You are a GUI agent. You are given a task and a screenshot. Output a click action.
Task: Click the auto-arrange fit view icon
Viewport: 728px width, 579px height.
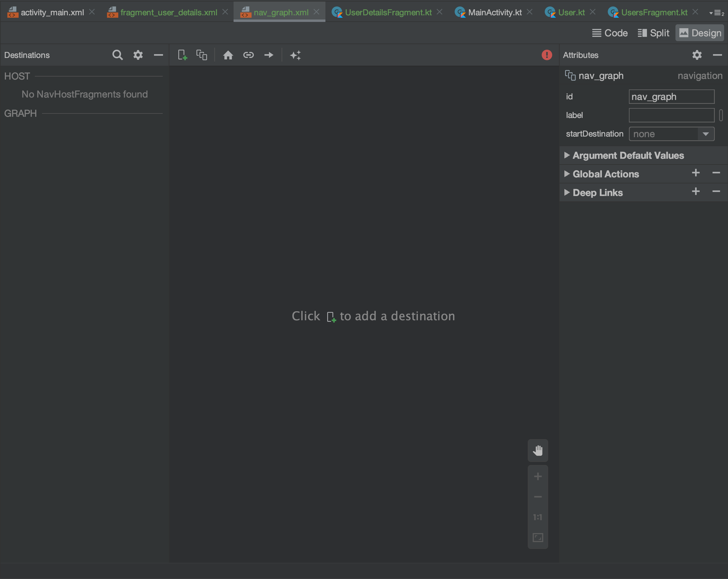click(297, 55)
